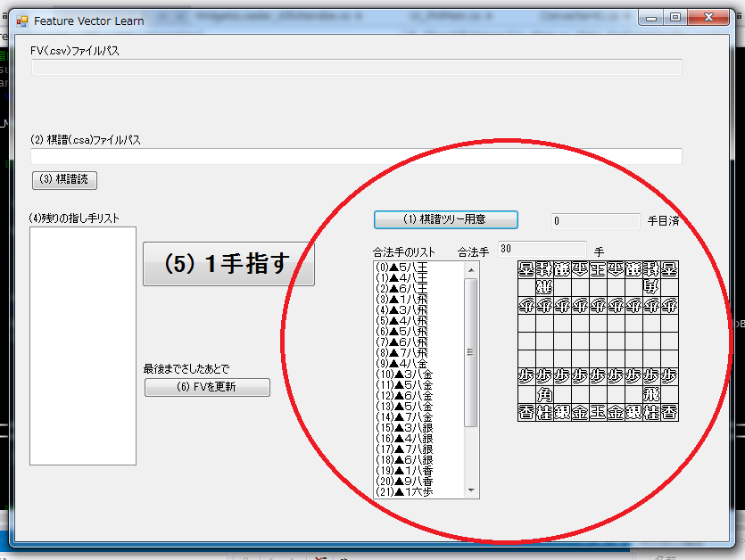Select move (17)▲7八銀 in the list
Image resolution: width=745 pixels, height=560 pixels.
[x=404, y=449]
